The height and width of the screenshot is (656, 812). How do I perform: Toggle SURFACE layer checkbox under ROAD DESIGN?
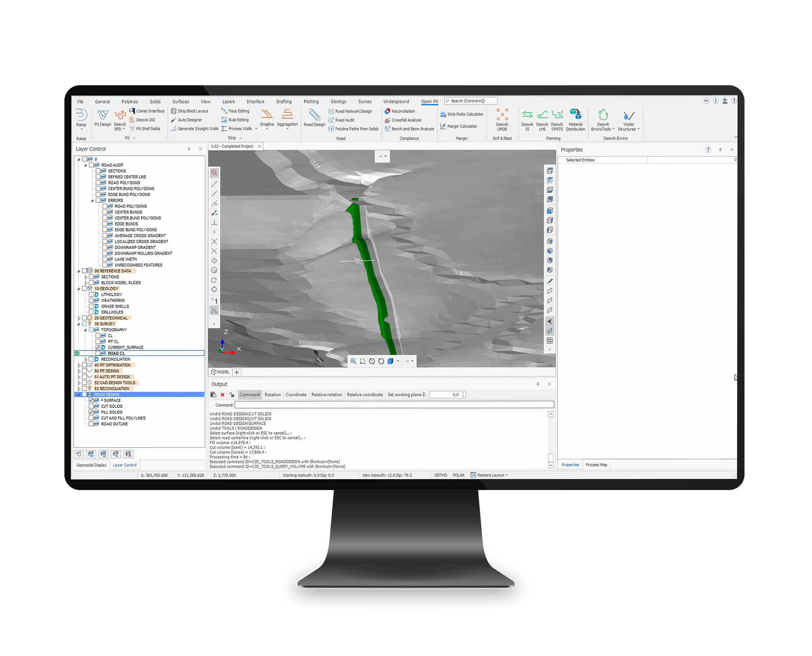pyautogui.click(x=91, y=401)
